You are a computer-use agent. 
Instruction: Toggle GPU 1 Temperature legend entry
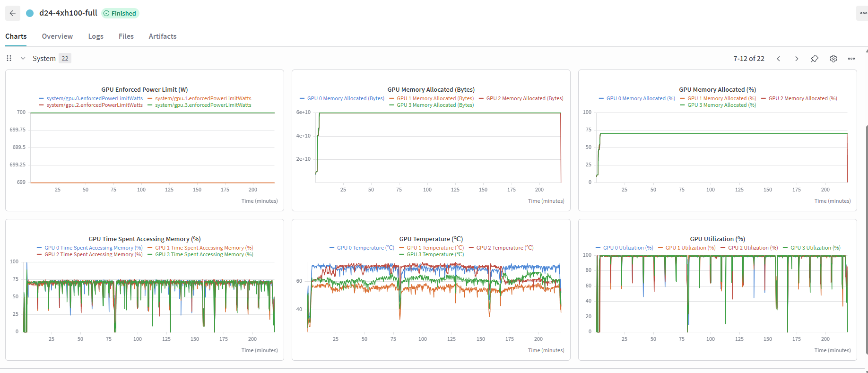[x=432, y=248]
